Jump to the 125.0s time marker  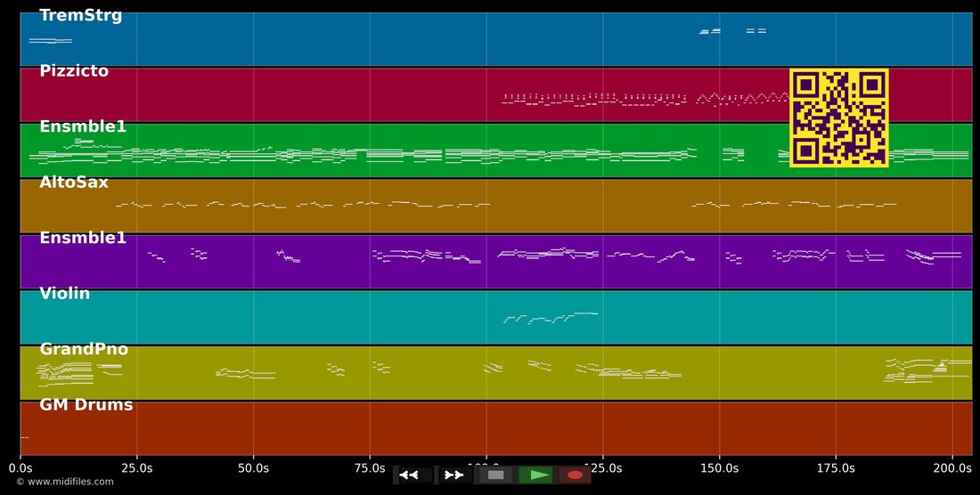tap(602, 467)
